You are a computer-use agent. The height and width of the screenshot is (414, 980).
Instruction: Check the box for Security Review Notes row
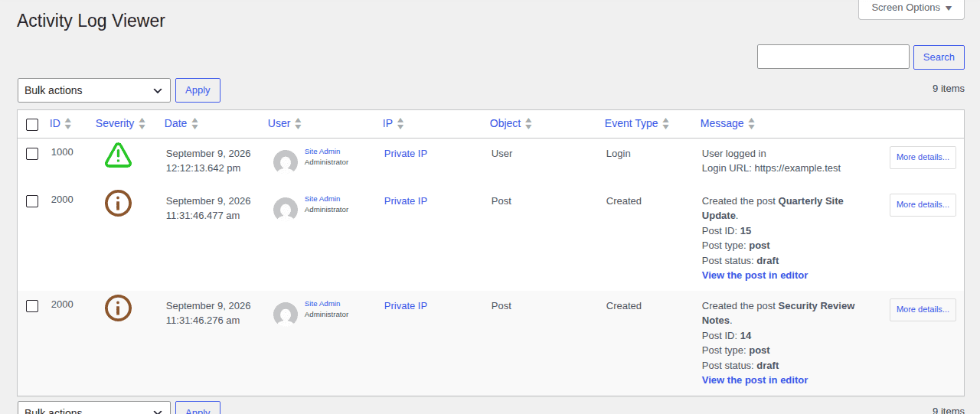32,306
